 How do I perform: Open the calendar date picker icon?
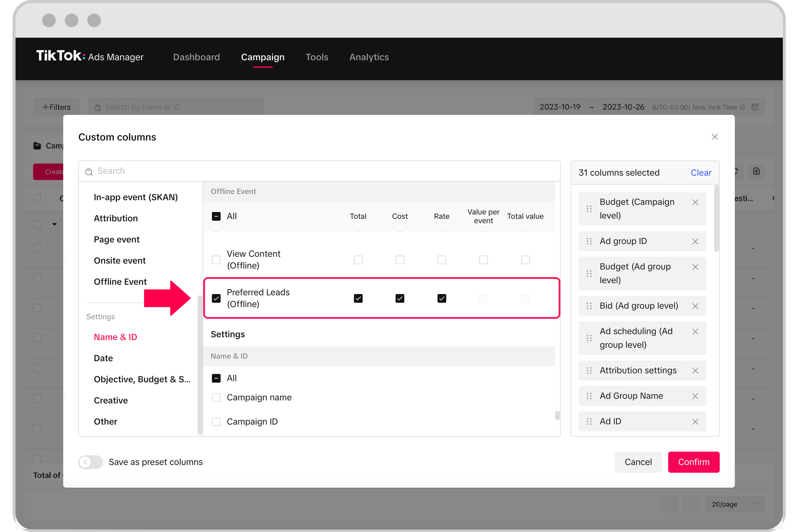(x=755, y=107)
